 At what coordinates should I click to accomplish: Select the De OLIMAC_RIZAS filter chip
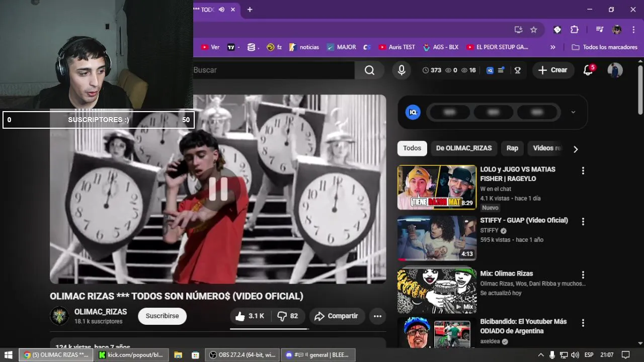point(464,148)
